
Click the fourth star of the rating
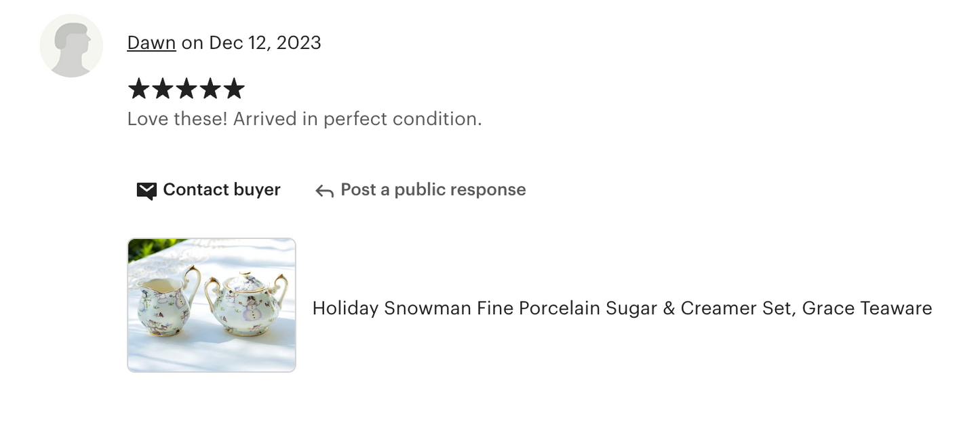(210, 88)
